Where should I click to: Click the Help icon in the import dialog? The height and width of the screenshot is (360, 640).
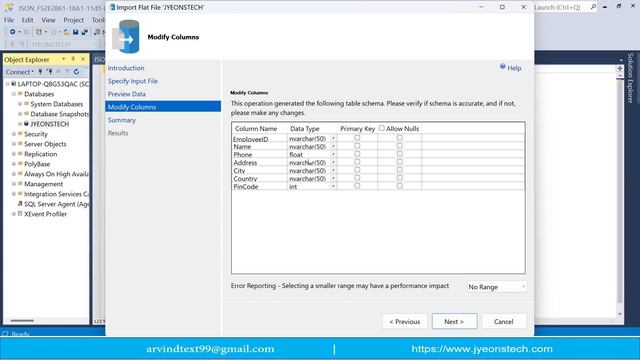coord(502,67)
